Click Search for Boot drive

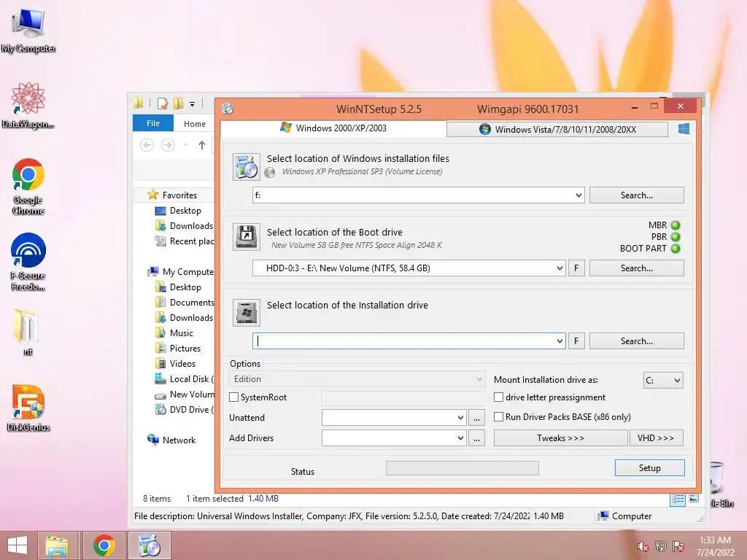tap(636, 268)
